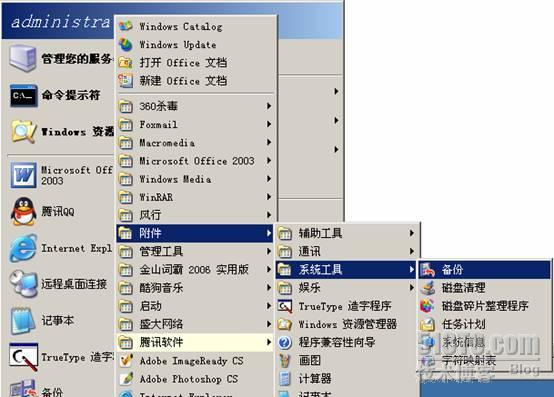This screenshot has height=397, width=554.
Task: Click 画图 paint icon
Action: pyautogui.click(x=284, y=361)
